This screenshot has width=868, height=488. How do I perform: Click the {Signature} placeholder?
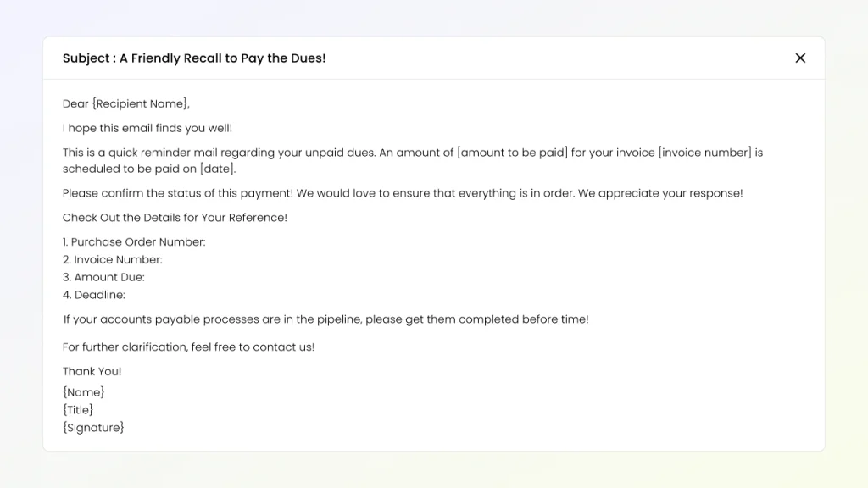[93, 429]
